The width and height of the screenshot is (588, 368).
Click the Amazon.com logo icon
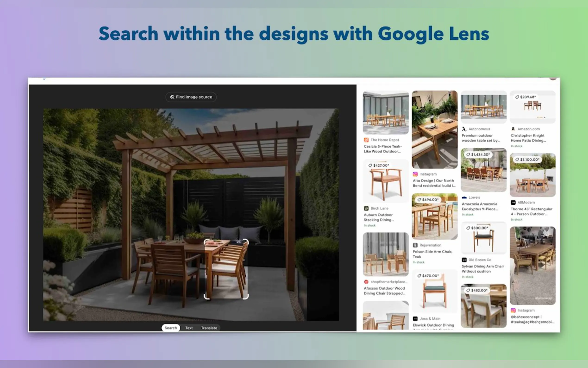[x=513, y=129]
